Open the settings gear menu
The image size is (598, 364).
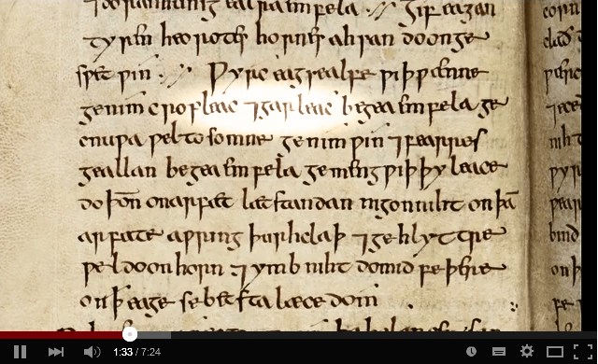tap(527, 351)
